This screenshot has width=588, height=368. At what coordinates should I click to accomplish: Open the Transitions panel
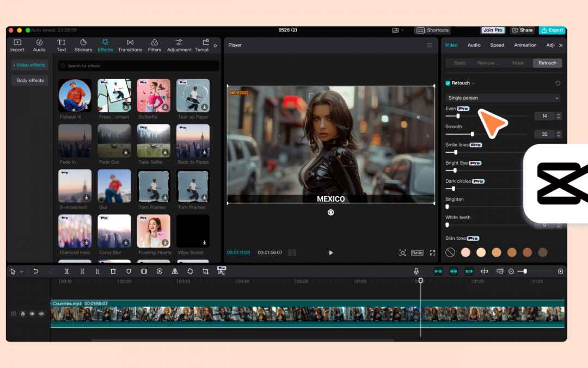click(130, 45)
